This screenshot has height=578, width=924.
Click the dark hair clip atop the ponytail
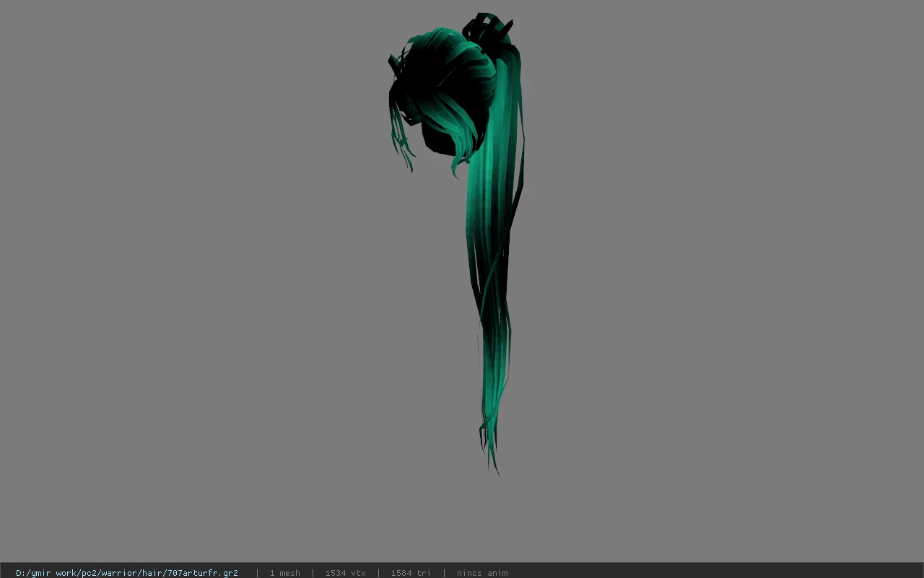tap(487, 27)
